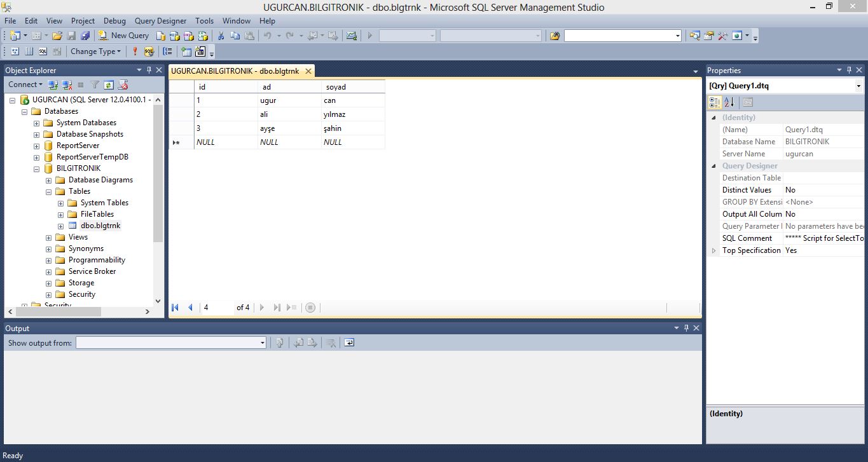The image size is (868, 462).
Task: Select the Service Broker folder
Action: tap(92, 271)
